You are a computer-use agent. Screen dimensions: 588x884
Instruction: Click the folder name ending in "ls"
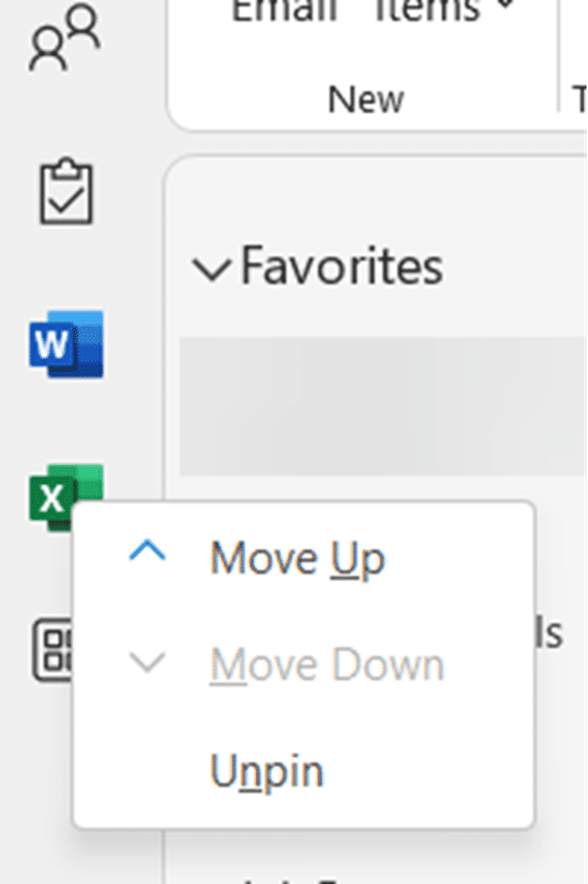point(551,633)
